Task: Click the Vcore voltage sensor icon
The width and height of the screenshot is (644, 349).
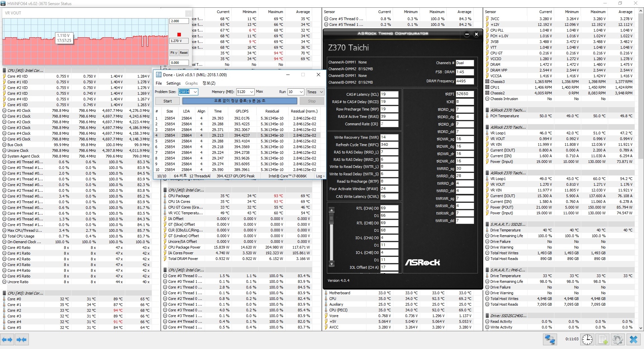Action: pyautogui.click(x=326, y=316)
